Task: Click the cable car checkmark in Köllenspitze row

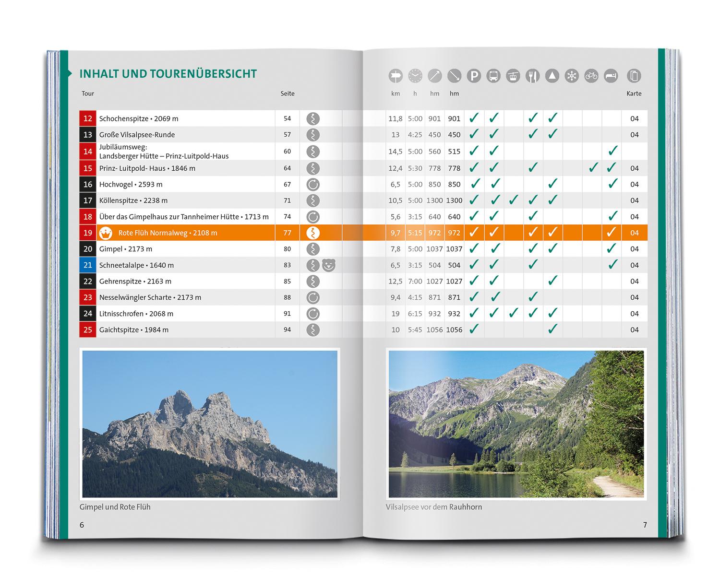Action: point(514,200)
